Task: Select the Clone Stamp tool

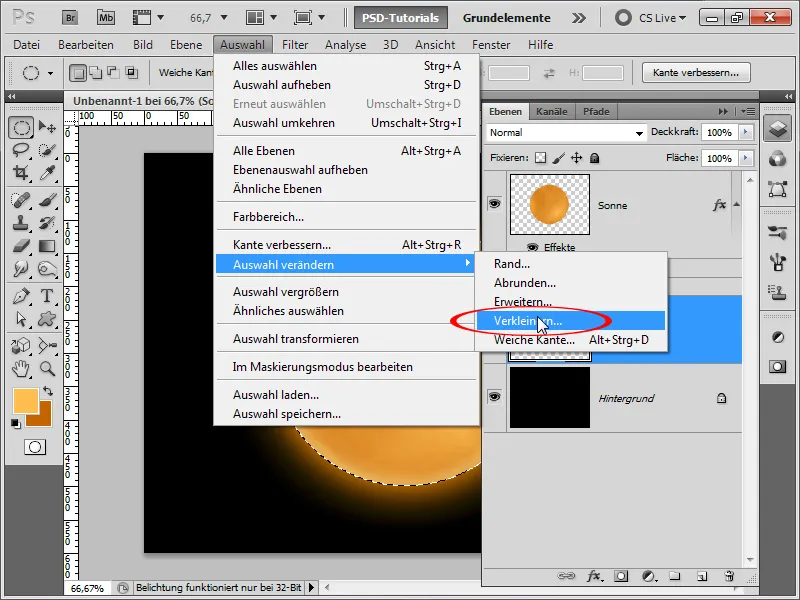Action: pos(21,223)
